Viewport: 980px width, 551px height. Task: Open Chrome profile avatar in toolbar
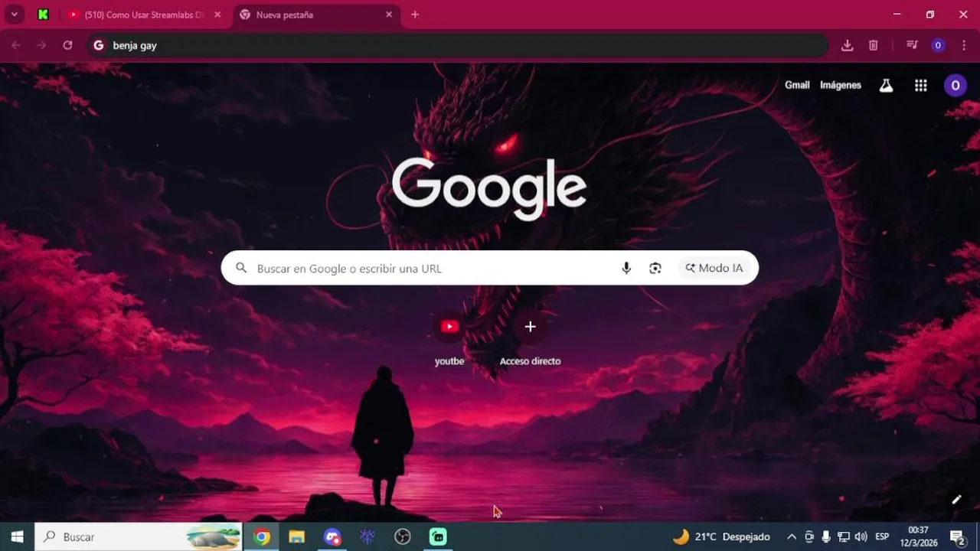pos(938,45)
